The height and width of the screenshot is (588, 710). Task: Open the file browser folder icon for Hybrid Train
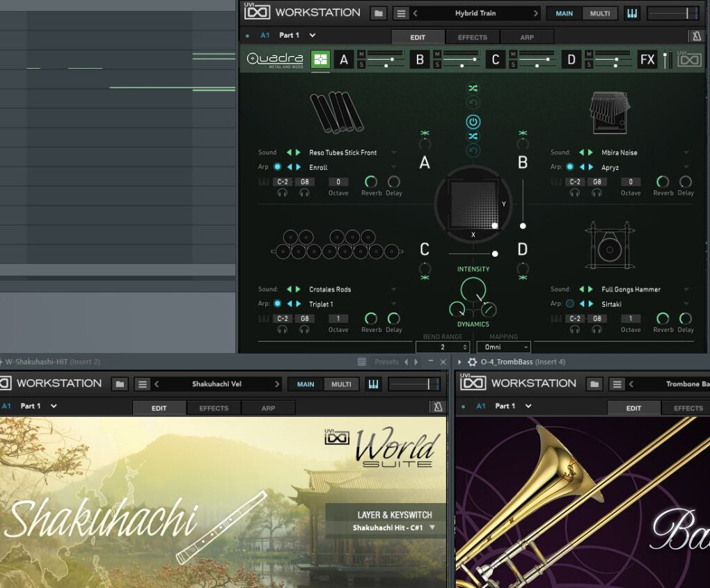[378, 13]
